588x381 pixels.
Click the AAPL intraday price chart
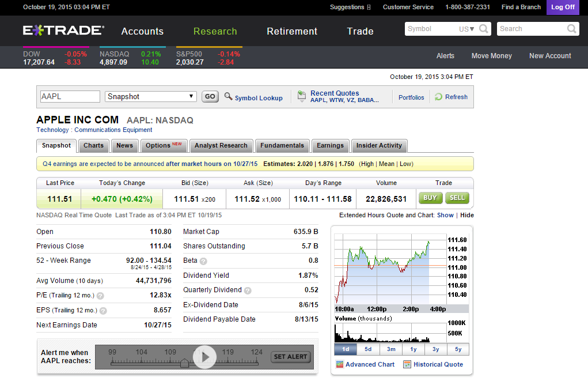point(390,269)
